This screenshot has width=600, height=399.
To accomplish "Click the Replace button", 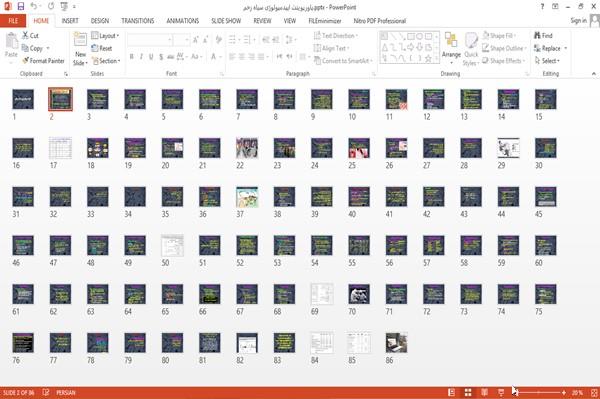I will pos(550,48).
